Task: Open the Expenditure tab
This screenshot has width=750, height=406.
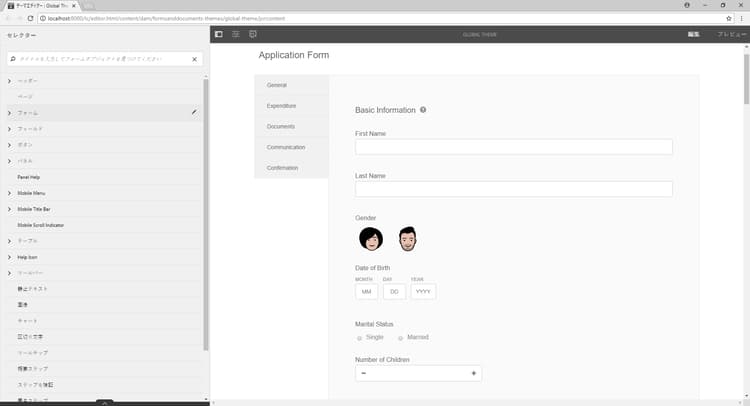Action: (x=291, y=106)
